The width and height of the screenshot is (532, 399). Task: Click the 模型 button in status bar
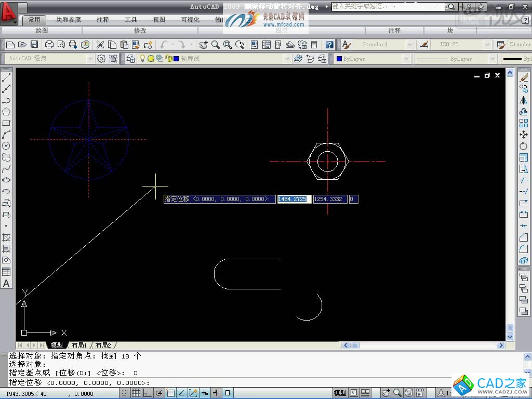point(340,393)
